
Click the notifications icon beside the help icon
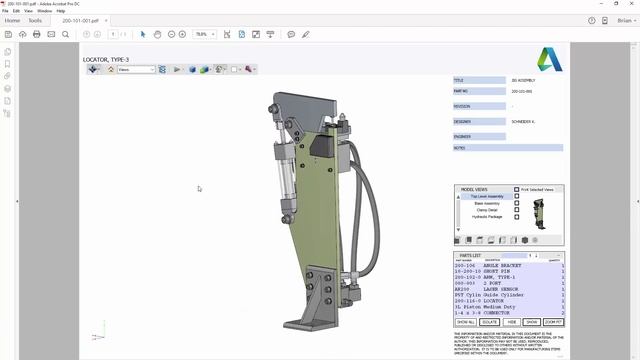tap(605, 20)
